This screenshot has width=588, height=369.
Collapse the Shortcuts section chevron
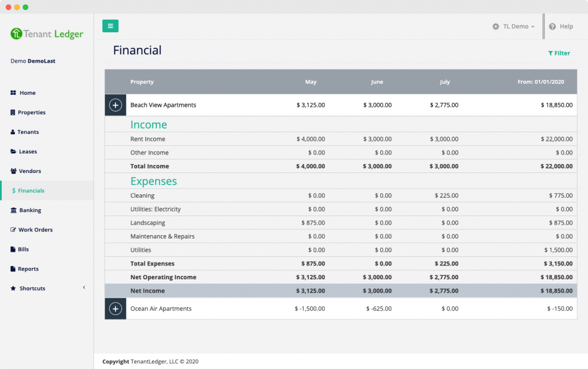84,287
